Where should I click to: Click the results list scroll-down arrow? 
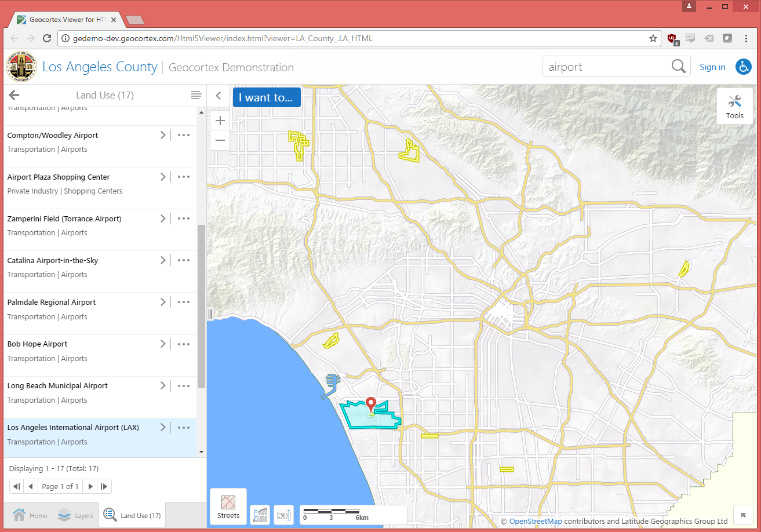pyautogui.click(x=201, y=452)
